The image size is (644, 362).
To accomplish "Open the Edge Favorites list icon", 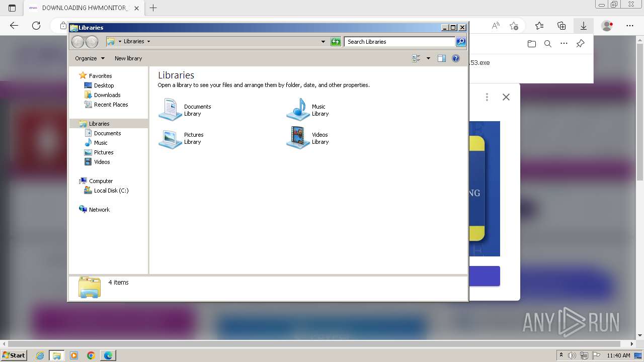I will 539,26.
